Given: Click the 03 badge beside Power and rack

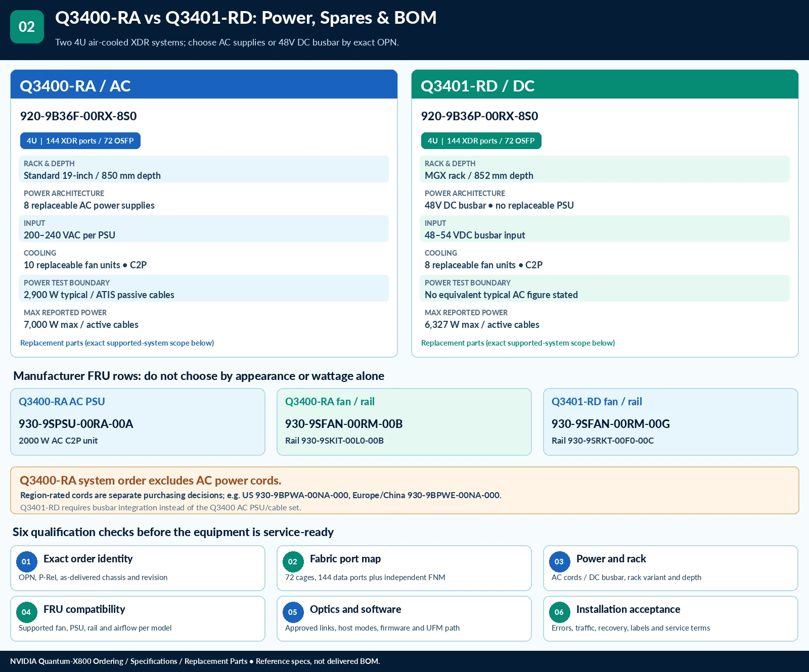Looking at the screenshot, I should 559,561.
